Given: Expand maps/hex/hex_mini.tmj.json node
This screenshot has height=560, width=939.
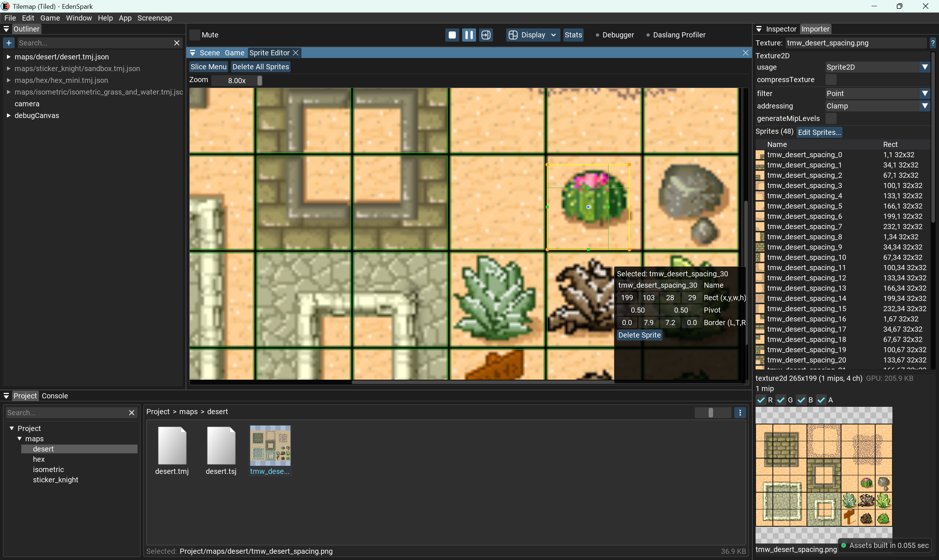Looking at the screenshot, I should tap(8, 80).
